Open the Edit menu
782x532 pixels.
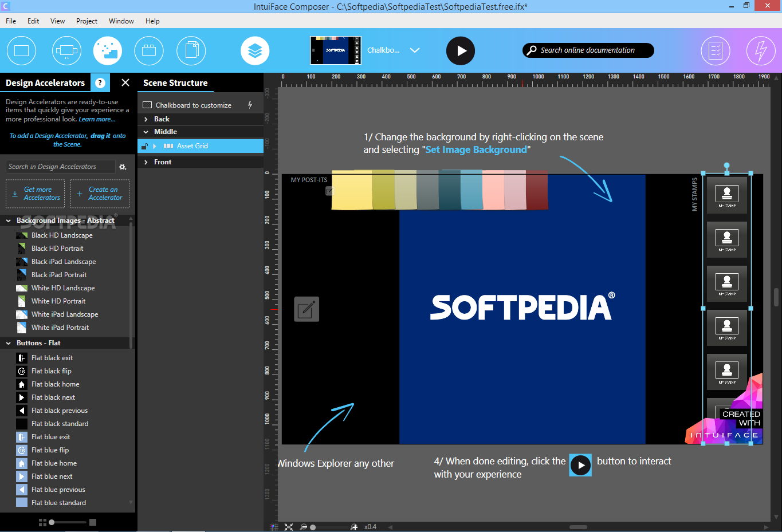33,21
